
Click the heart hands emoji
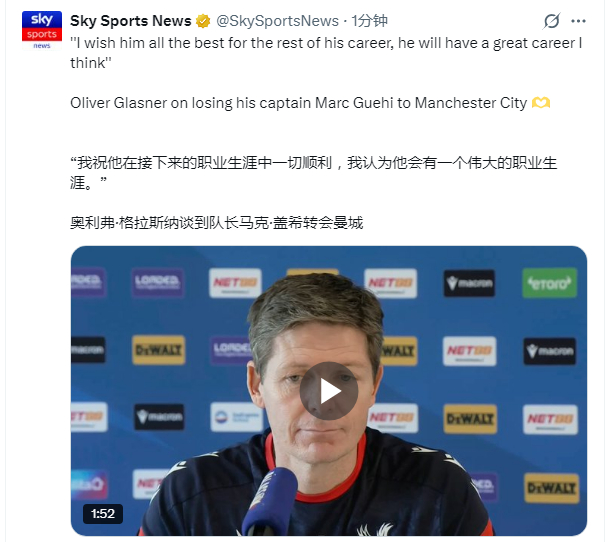coord(541,103)
